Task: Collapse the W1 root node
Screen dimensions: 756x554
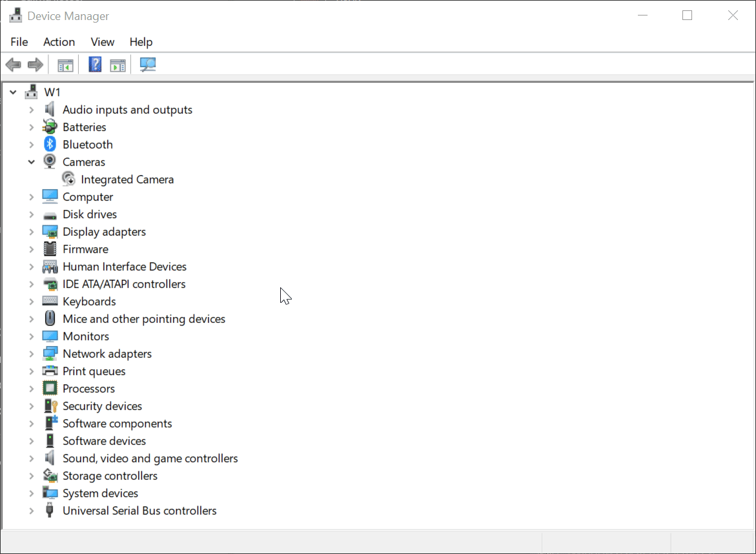Action: point(13,92)
